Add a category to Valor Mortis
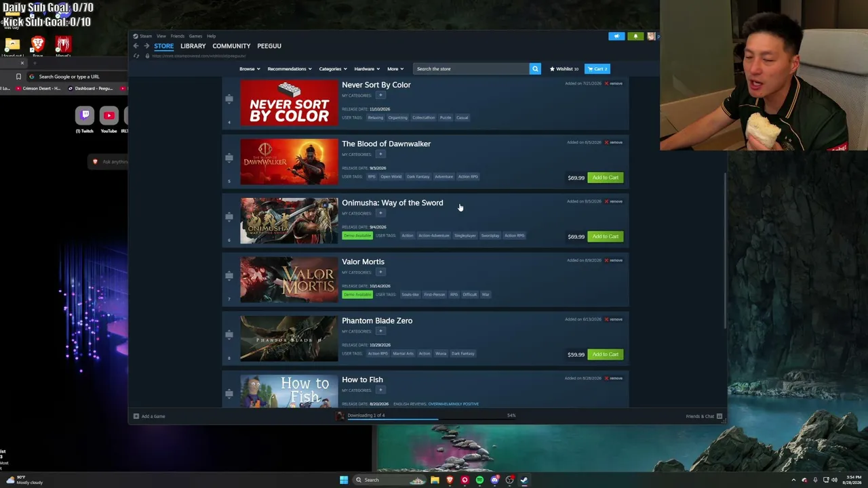868x488 pixels. click(x=380, y=272)
